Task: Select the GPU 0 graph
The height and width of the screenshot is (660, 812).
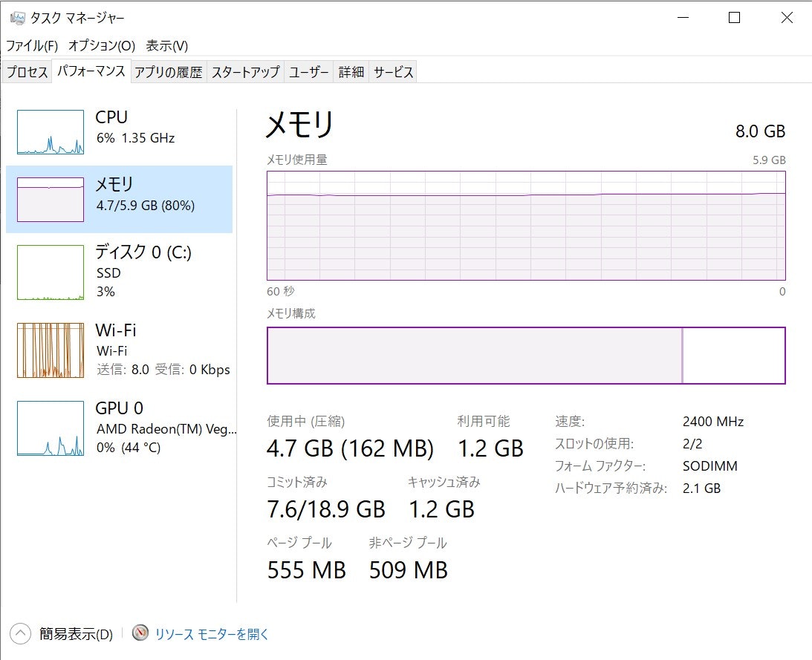Action: tap(50, 427)
